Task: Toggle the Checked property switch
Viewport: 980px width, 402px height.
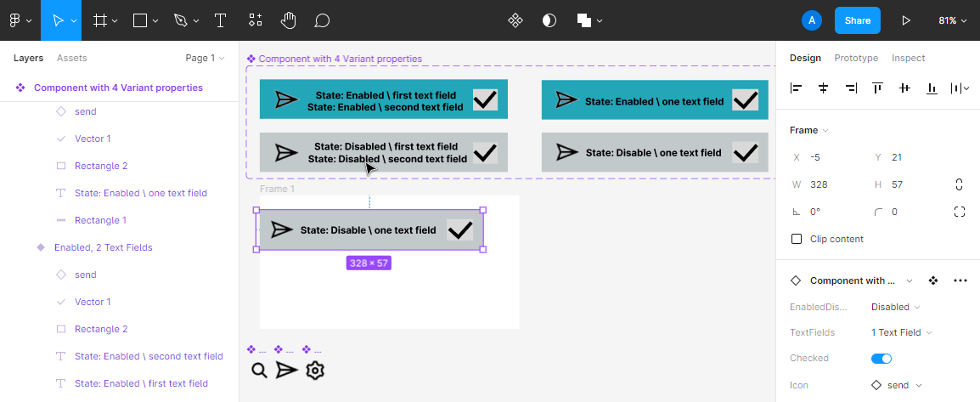Action: [x=881, y=359]
